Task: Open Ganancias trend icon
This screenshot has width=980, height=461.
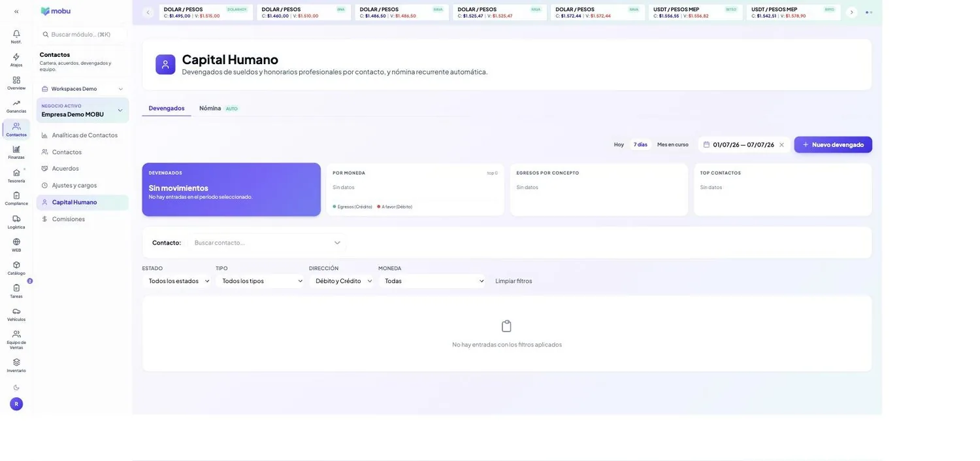Action: [x=16, y=106]
